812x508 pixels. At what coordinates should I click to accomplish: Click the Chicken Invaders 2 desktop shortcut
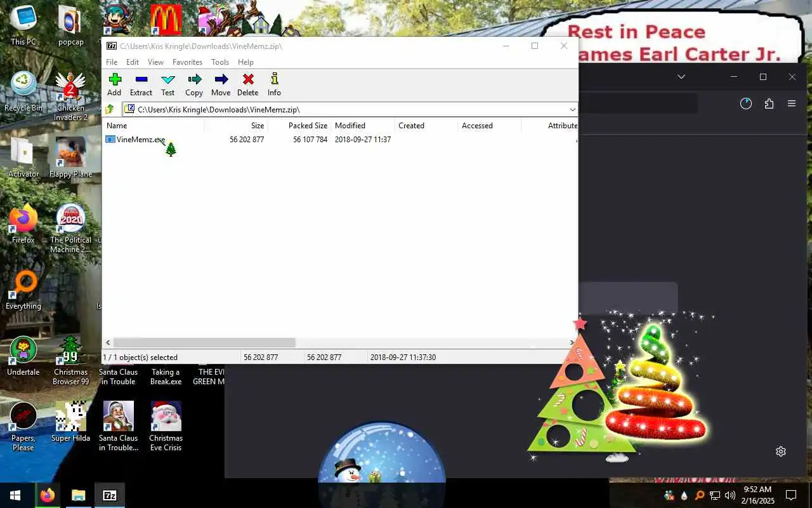[x=70, y=97]
